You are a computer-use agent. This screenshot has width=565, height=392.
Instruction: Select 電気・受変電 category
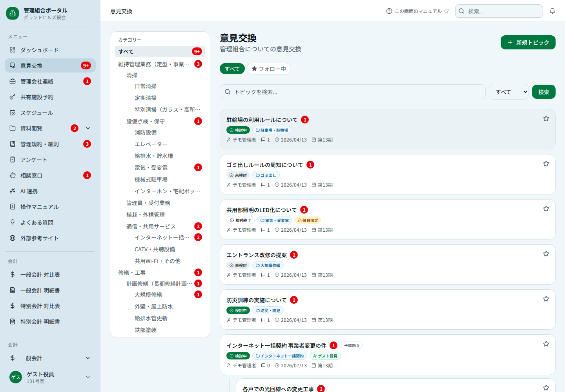[168, 168]
